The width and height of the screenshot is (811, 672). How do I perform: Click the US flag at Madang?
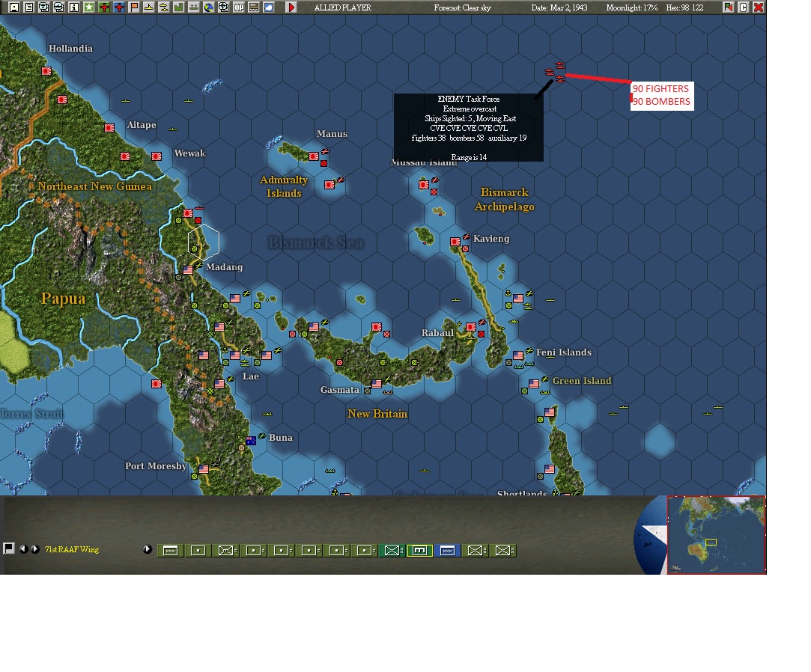pyautogui.click(x=188, y=270)
